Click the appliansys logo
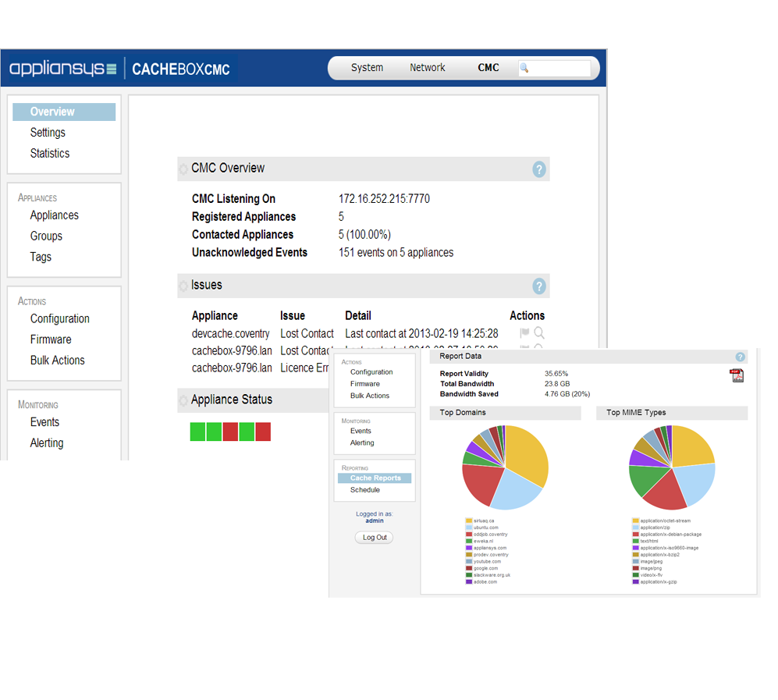The width and height of the screenshot is (778, 700). pyautogui.click(x=62, y=68)
